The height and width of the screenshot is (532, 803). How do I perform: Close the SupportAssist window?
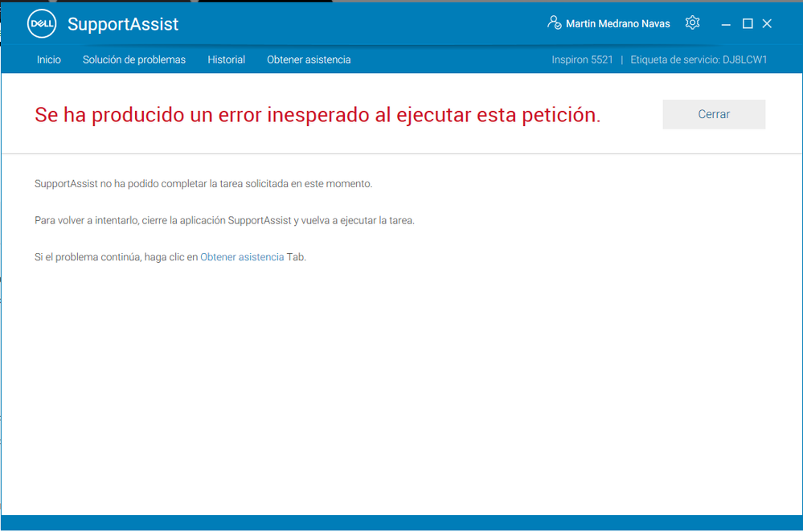[767, 23]
